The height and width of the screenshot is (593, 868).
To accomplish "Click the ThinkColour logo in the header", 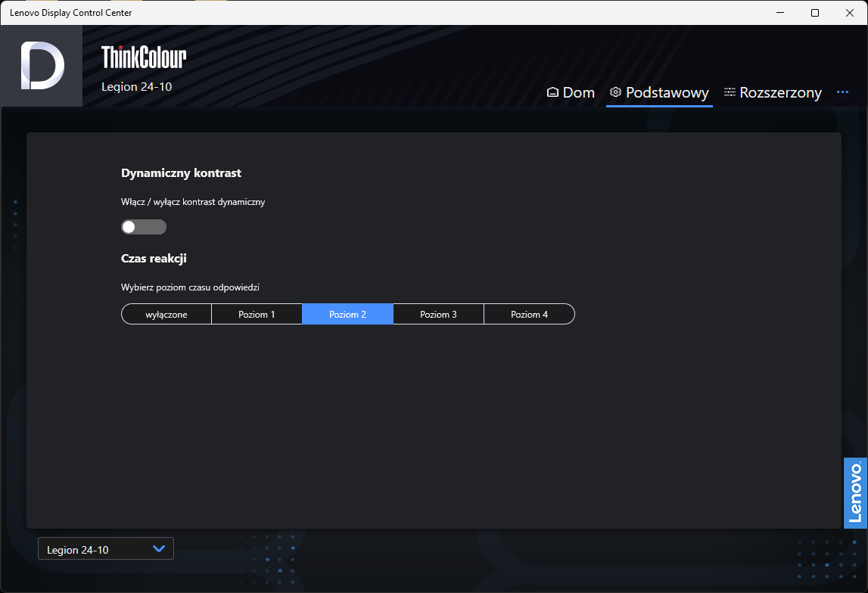I will [x=144, y=57].
